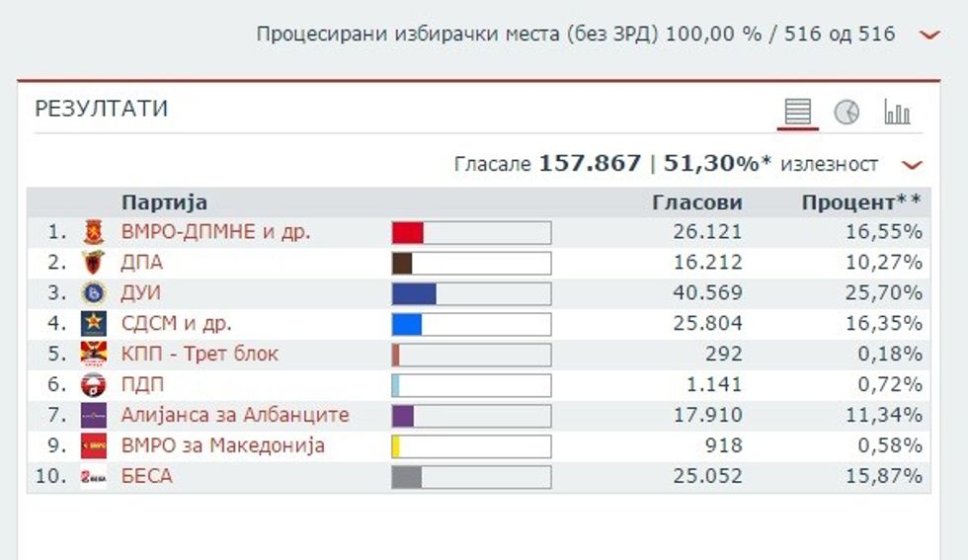The image size is (968, 560).
Task: Switch to bar chart view
Action: tap(897, 112)
